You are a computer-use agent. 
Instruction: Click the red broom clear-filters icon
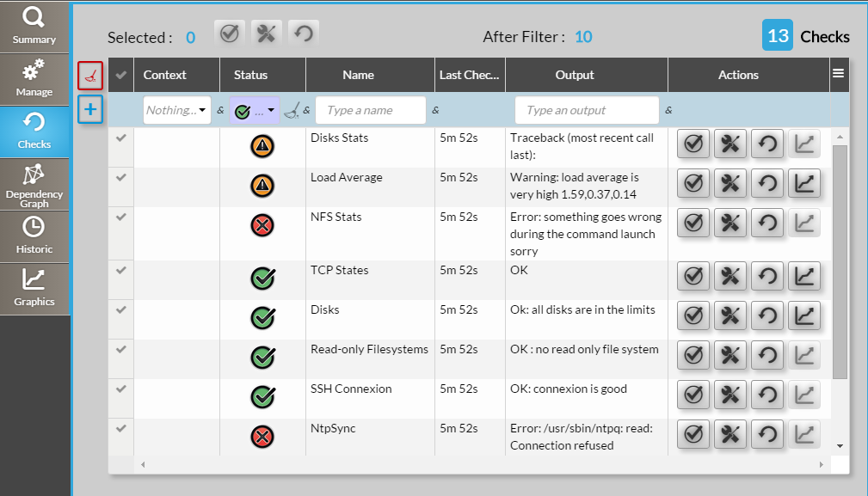(90, 76)
